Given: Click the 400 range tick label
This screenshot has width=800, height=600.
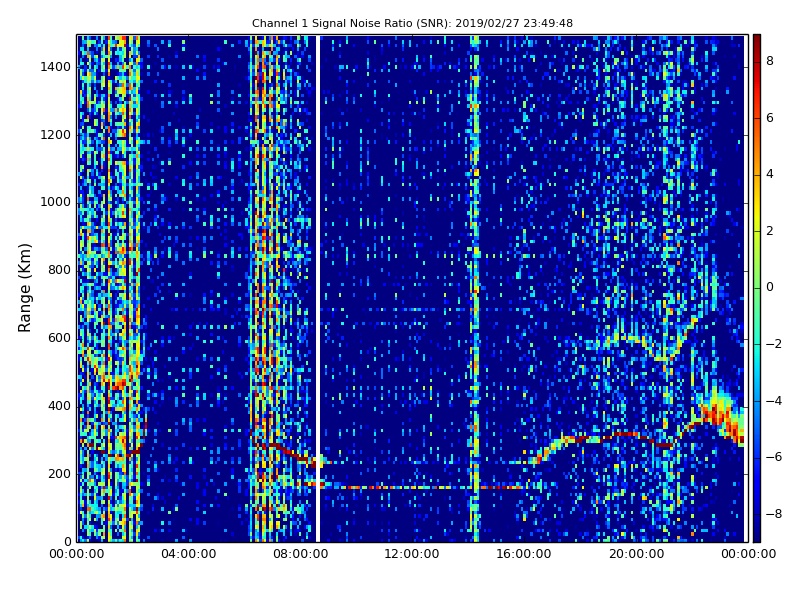Looking at the screenshot, I should [59, 406].
